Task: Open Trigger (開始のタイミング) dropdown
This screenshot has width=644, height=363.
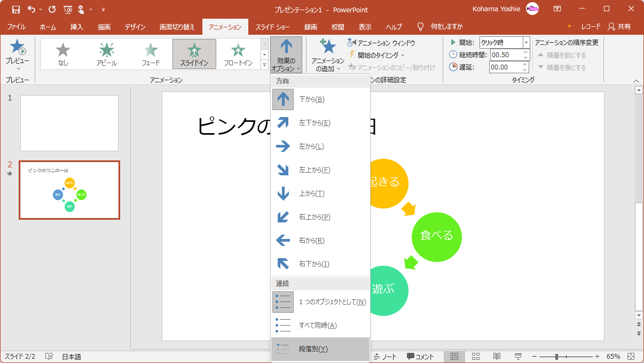Action: 376,55
